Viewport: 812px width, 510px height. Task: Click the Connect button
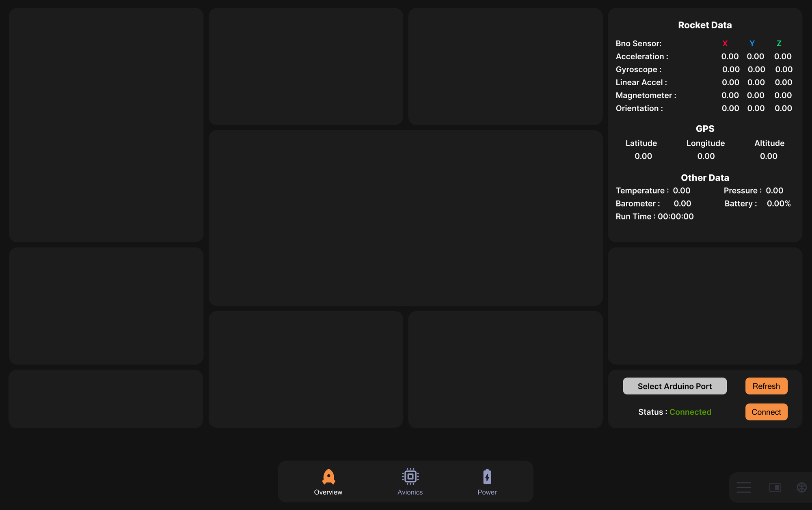766,412
